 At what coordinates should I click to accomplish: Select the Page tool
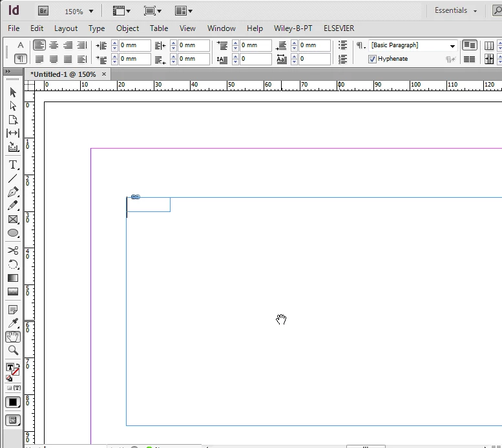pyautogui.click(x=13, y=120)
